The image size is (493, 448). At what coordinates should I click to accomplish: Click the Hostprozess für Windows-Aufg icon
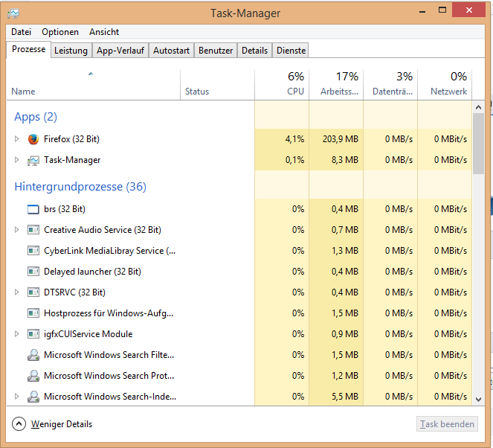(33, 313)
